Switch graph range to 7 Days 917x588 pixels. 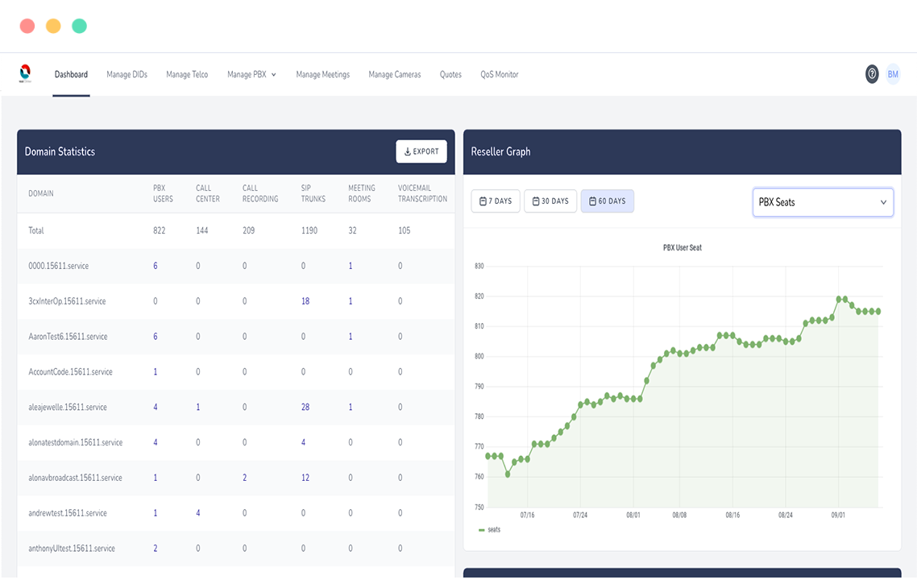(x=496, y=201)
